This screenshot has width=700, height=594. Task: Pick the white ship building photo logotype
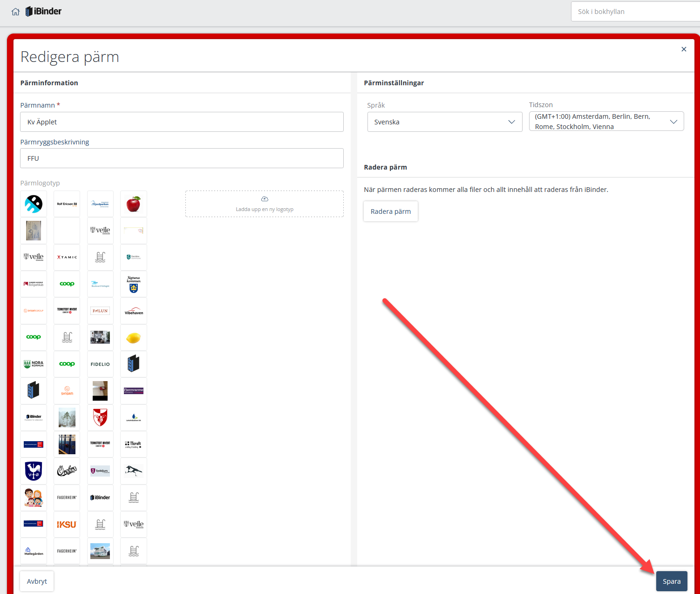[x=100, y=551]
